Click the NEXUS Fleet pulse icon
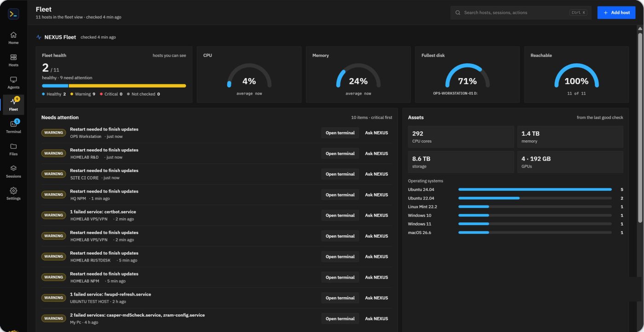This screenshot has height=332, width=644. tap(39, 37)
